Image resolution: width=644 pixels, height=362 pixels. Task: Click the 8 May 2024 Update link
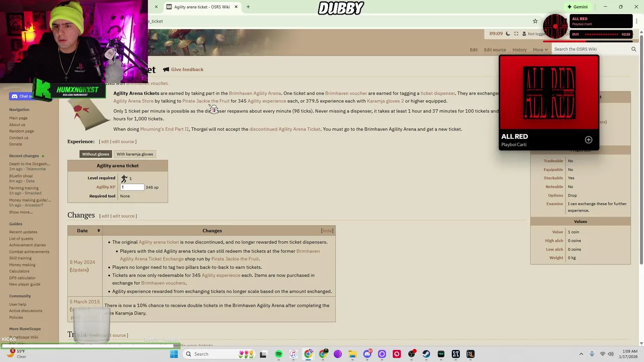coord(79,270)
